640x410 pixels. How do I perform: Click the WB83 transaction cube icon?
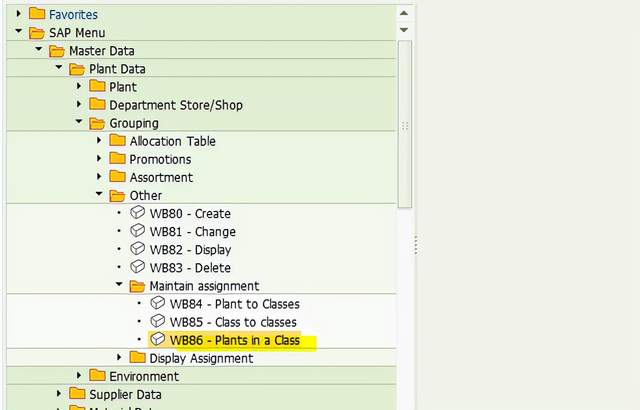tap(138, 266)
